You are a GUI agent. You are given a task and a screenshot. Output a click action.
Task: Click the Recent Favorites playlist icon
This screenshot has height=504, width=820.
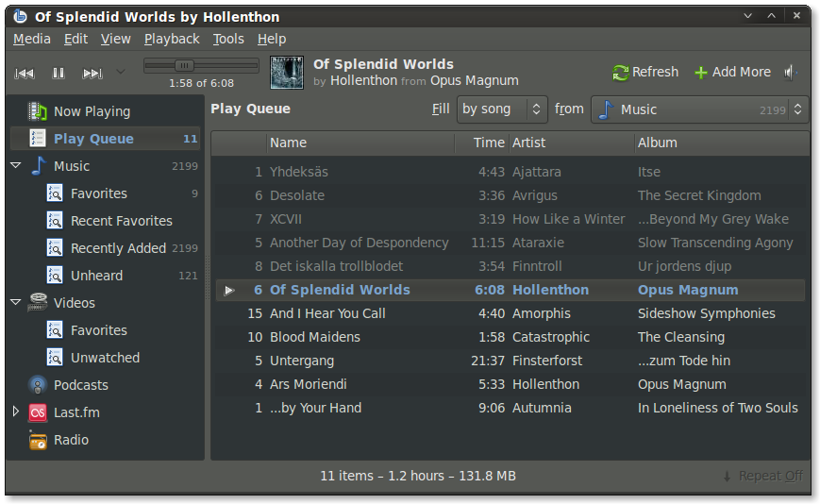pos(55,221)
